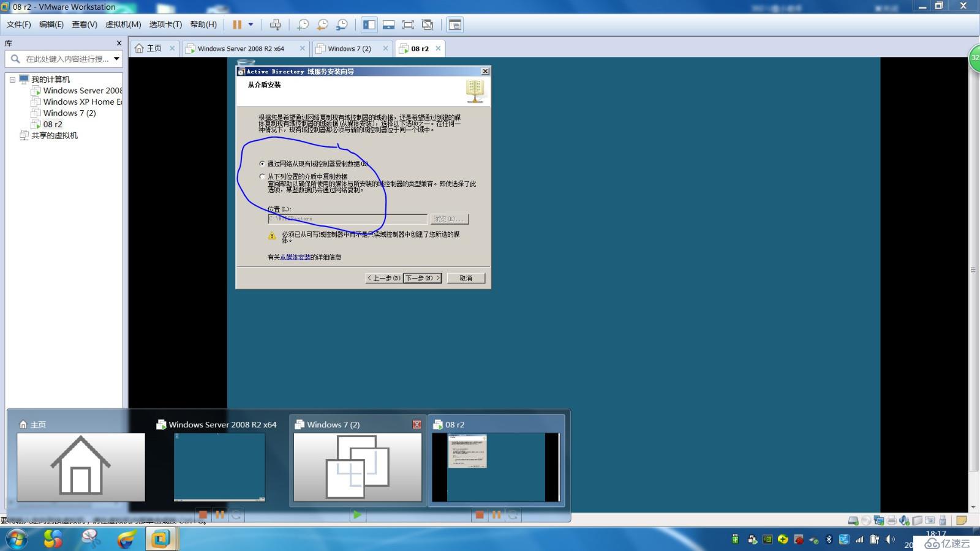The width and height of the screenshot is (980, 551).
Task: Click the disabled 浏览 browse button
Action: click(x=450, y=219)
